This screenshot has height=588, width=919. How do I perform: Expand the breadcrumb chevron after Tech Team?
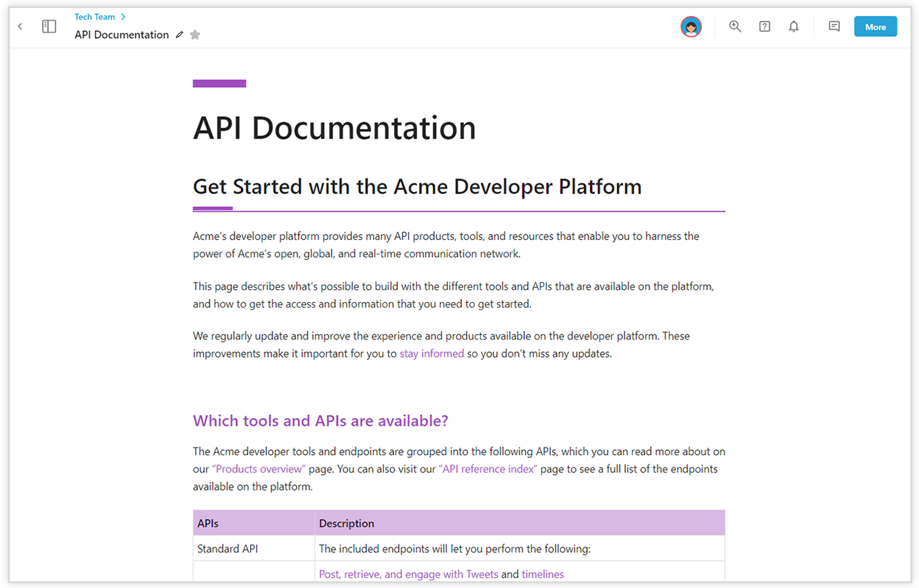pyautogui.click(x=123, y=17)
